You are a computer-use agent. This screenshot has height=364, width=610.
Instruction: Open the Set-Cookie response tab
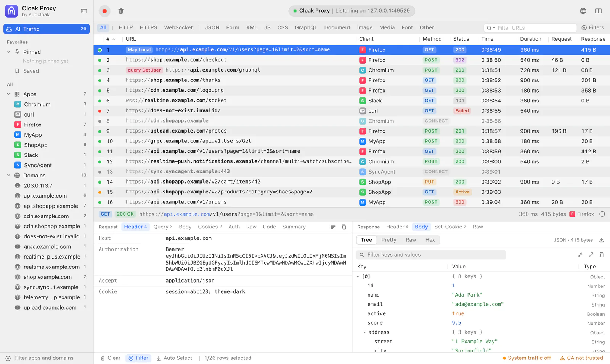(x=450, y=227)
